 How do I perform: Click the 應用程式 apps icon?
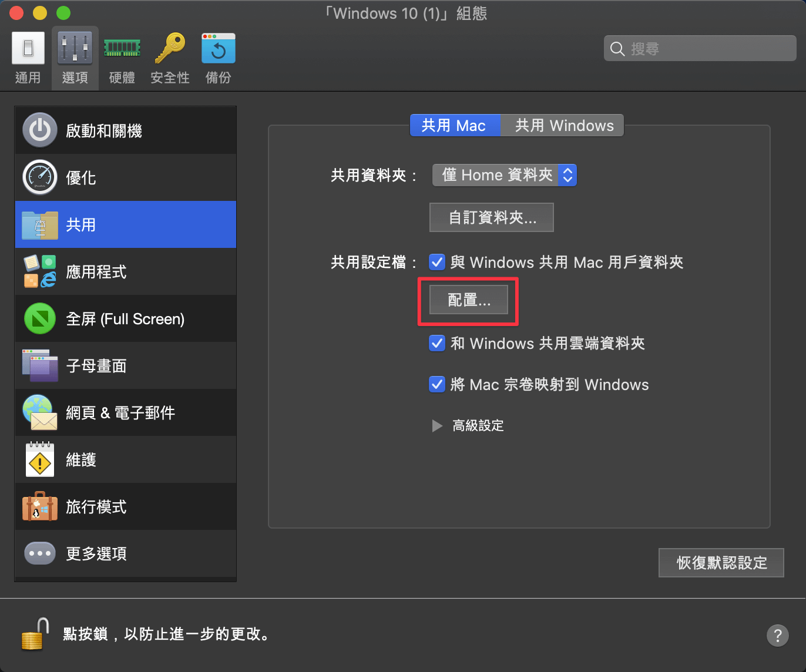pyautogui.click(x=40, y=271)
